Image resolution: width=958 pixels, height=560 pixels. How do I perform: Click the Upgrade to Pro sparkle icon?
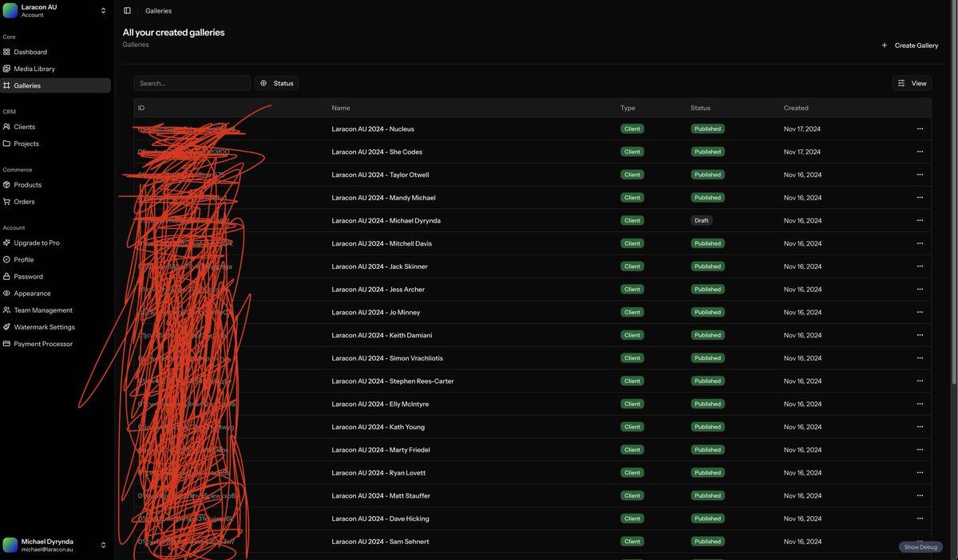point(6,243)
